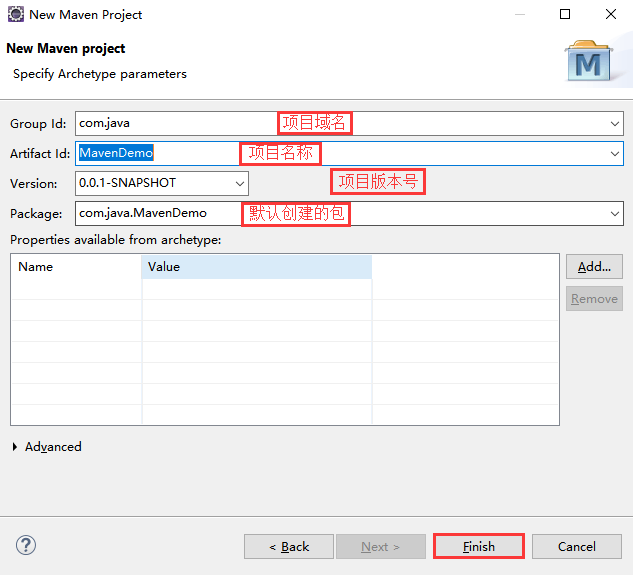The width and height of the screenshot is (633, 575).
Task: Click the 'Package:' label
Action: [36, 214]
